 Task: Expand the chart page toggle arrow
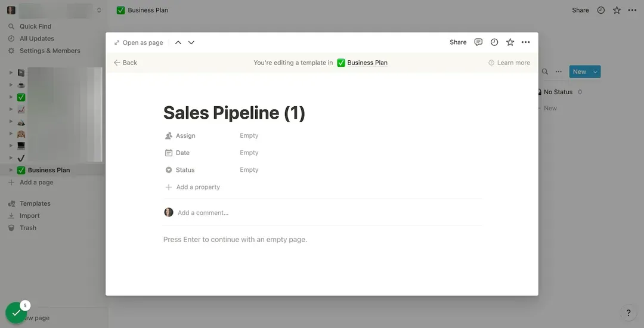tap(11, 110)
